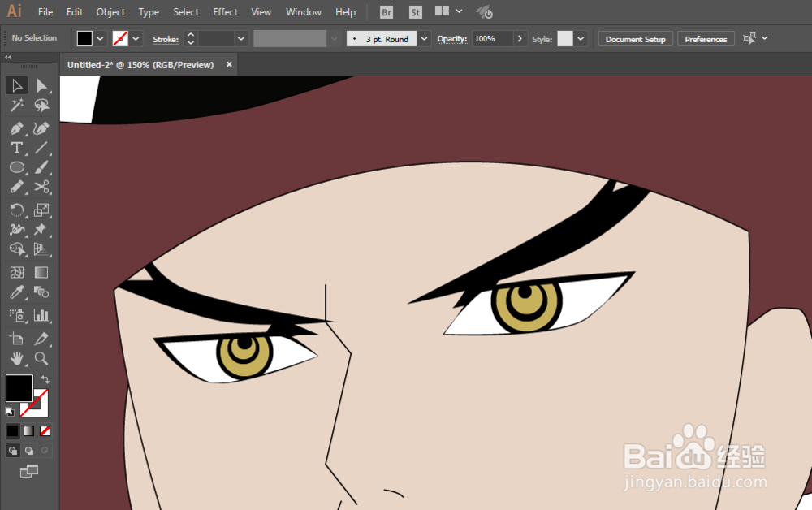Enable Draw Normal mode
Image resolution: width=812 pixels, height=510 pixels.
click(x=12, y=451)
